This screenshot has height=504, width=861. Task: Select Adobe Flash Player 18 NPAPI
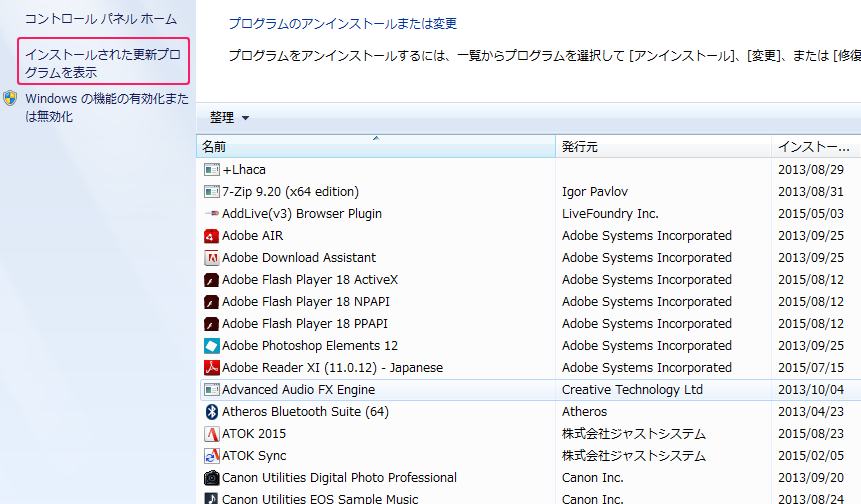(306, 302)
